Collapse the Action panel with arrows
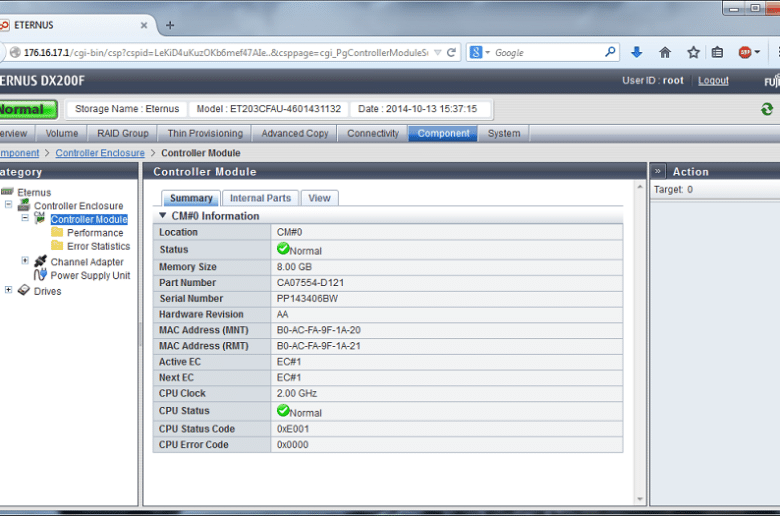780x516 pixels. click(x=658, y=171)
